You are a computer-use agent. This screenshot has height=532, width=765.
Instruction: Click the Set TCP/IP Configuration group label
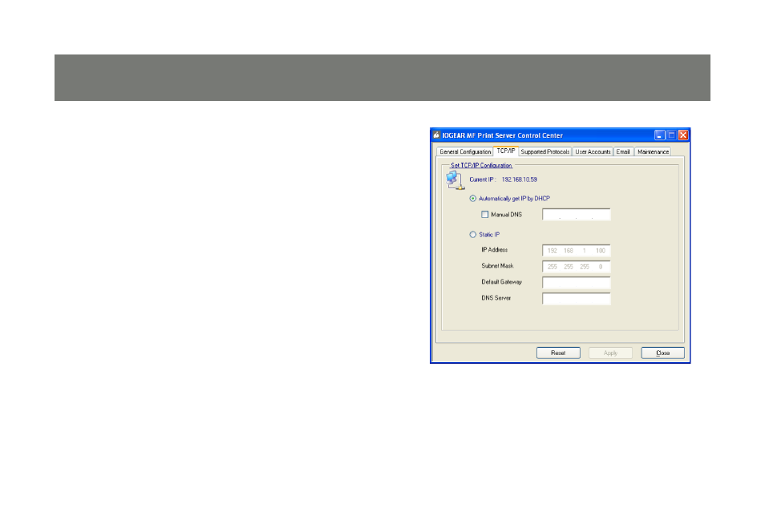[481, 165]
